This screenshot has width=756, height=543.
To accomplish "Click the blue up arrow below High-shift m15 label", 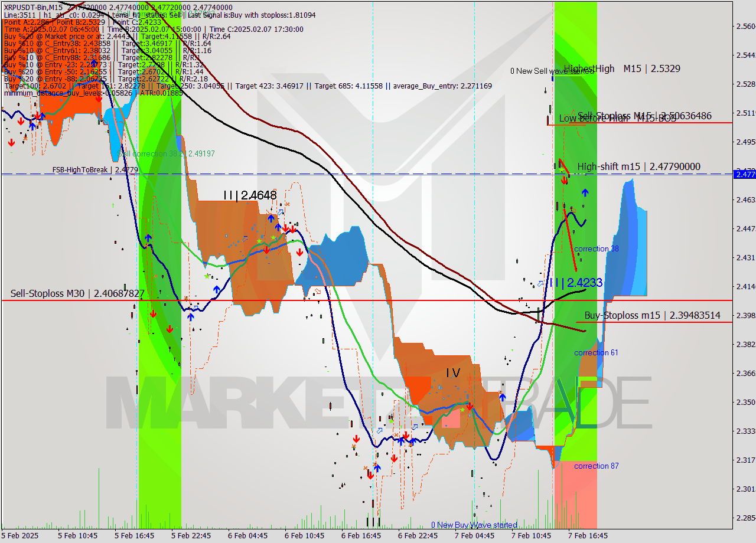I will (x=585, y=192).
